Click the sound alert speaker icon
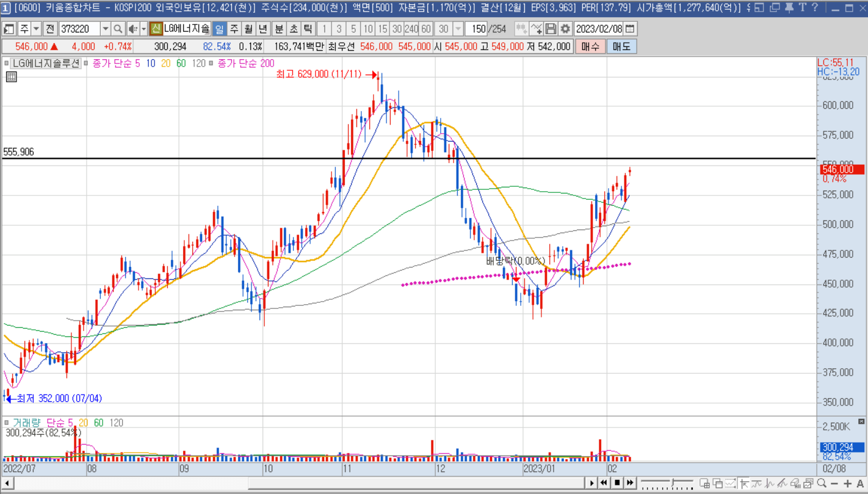Viewport: 868px width, 494px height. click(x=132, y=29)
